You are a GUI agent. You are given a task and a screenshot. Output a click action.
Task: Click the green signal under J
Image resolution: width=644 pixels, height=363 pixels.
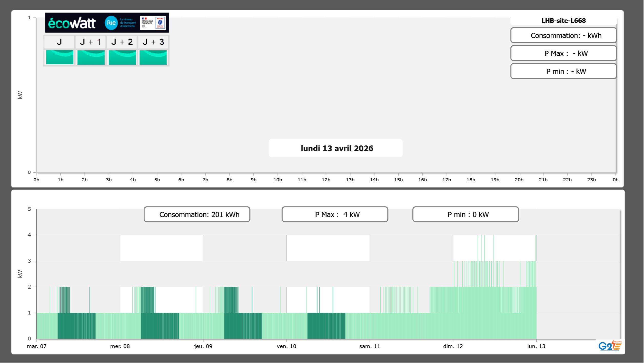[60, 57]
